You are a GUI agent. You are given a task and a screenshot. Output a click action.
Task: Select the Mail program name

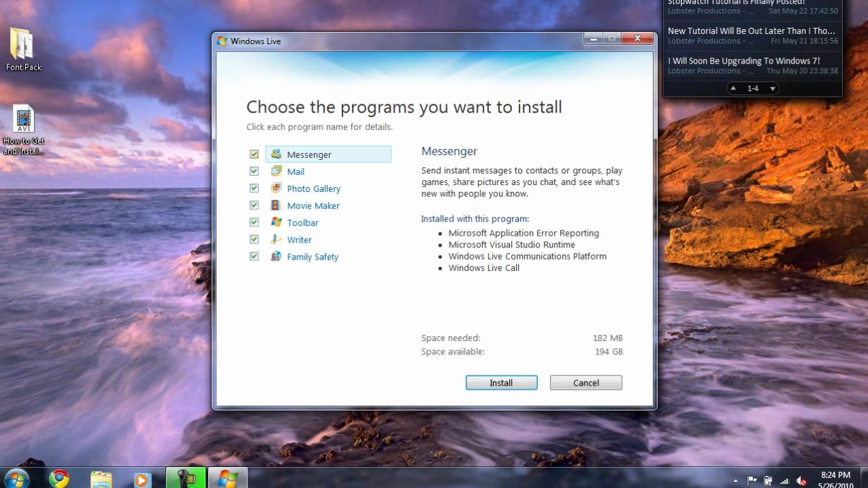click(296, 171)
